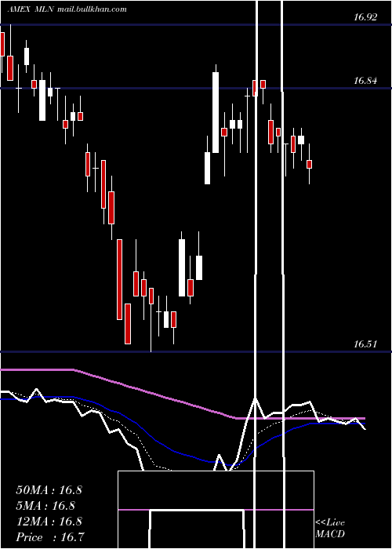392x549 pixels.
Task: Click the <<Live MACD label
Action: pos(330,529)
